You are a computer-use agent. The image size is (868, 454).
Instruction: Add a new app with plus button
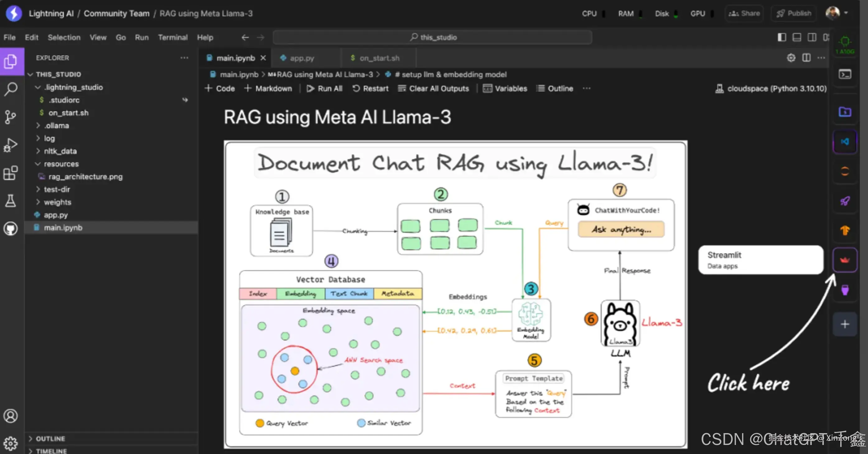tap(845, 324)
